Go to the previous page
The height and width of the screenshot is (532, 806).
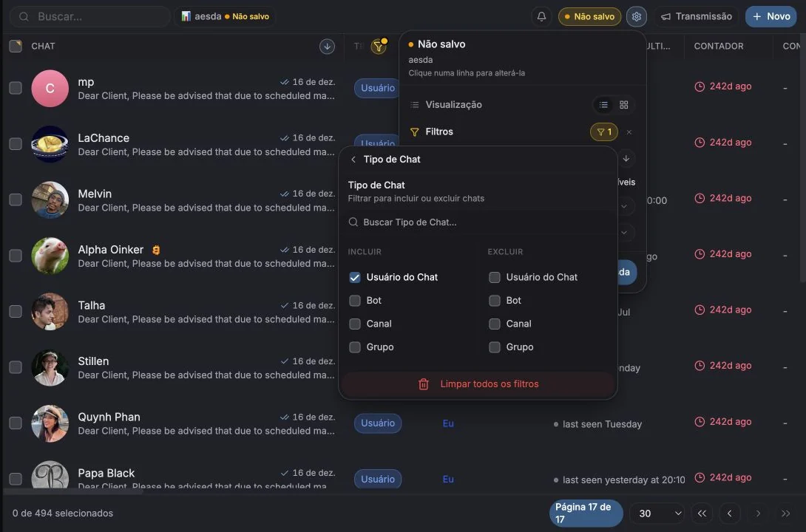[729, 514]
